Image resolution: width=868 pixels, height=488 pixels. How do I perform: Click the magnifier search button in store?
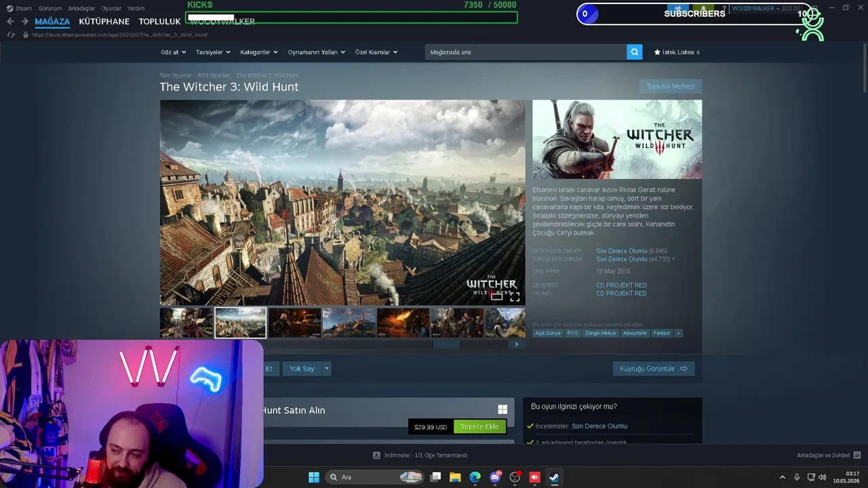click(634, 52)
